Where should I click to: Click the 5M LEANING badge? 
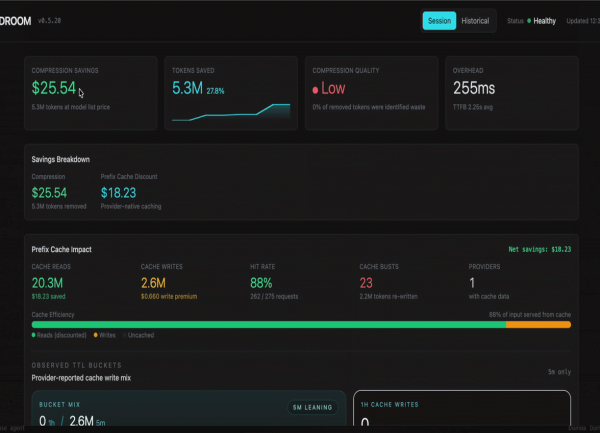pos(312,407)
